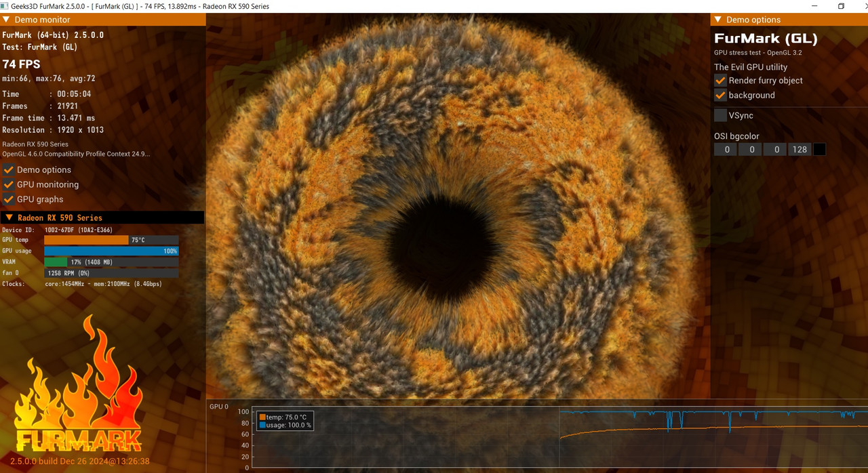This screenshot has height=473, width=868.
Task: Click the fan 0 1258 RPM bar
Action: (x=111, y=273)
